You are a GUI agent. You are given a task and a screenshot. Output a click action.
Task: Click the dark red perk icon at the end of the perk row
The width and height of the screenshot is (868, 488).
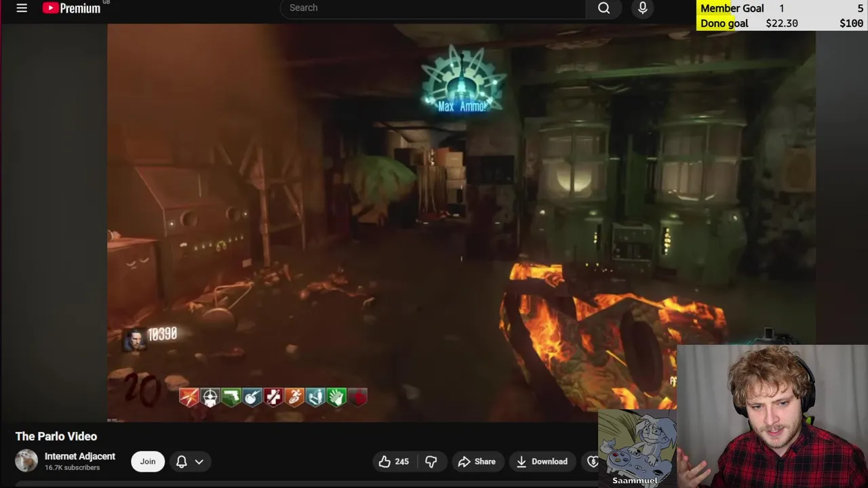[357, 397]
